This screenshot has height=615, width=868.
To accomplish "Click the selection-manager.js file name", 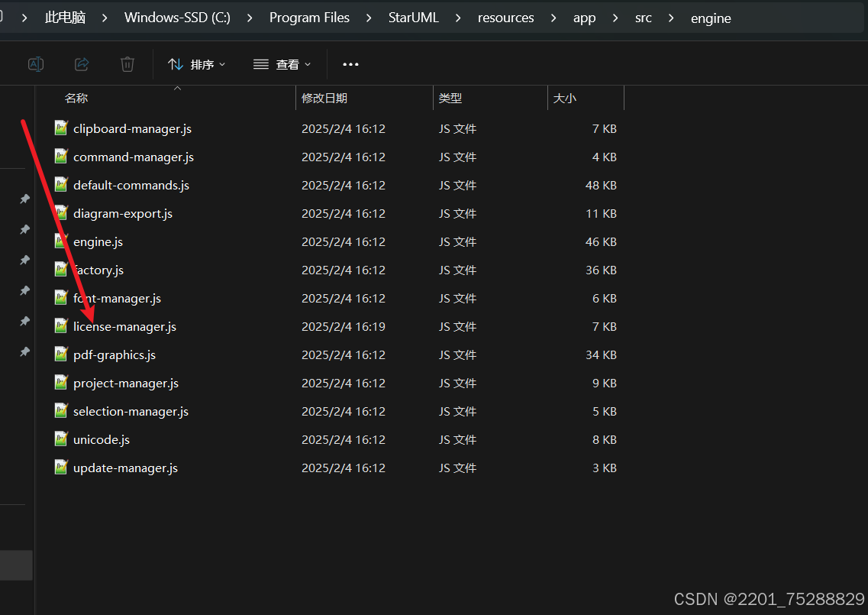I will pos(131,411).
